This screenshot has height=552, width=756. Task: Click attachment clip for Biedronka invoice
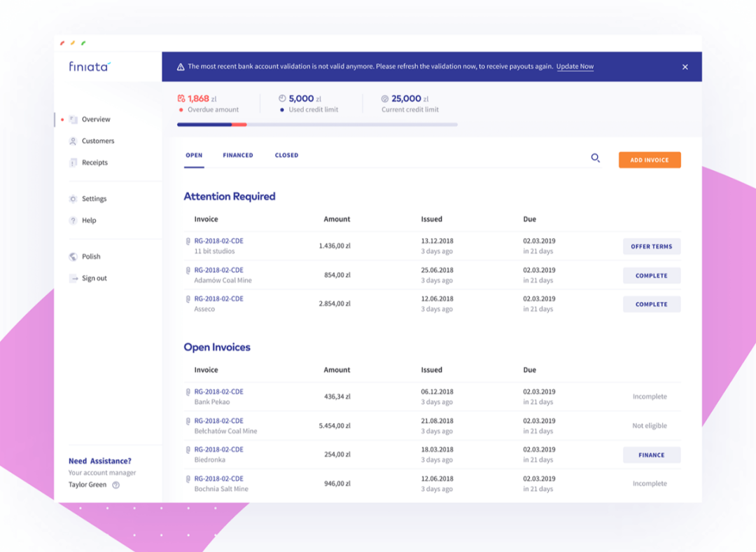tap(188, 450)
